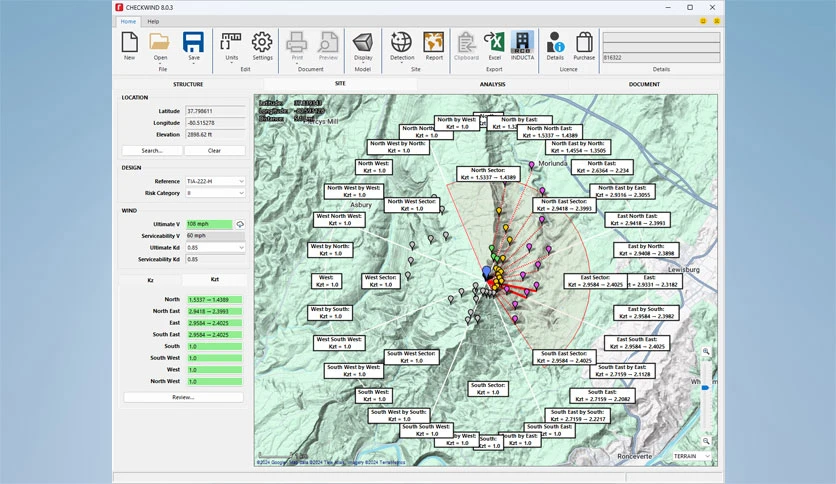The image size is (836, 484).
Task: Click the Search... location button
Action: point(152,151)
